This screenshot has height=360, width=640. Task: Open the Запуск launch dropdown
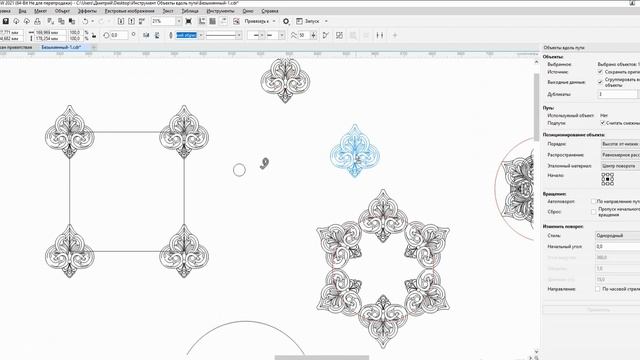[326, 21]
